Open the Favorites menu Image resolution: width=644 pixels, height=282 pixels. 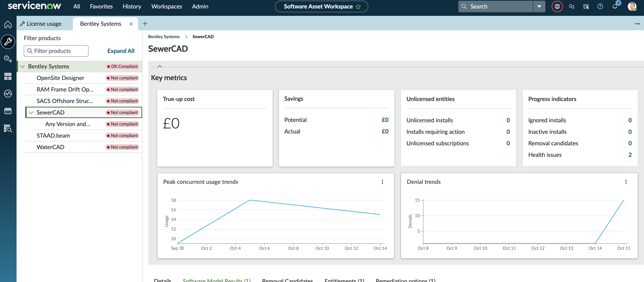[x=101, y=6]
